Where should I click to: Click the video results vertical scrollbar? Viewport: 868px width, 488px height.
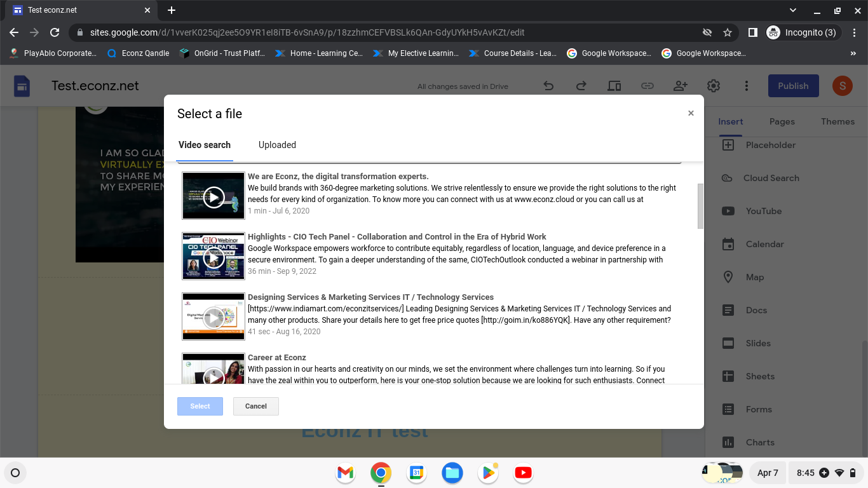point(700,206)
